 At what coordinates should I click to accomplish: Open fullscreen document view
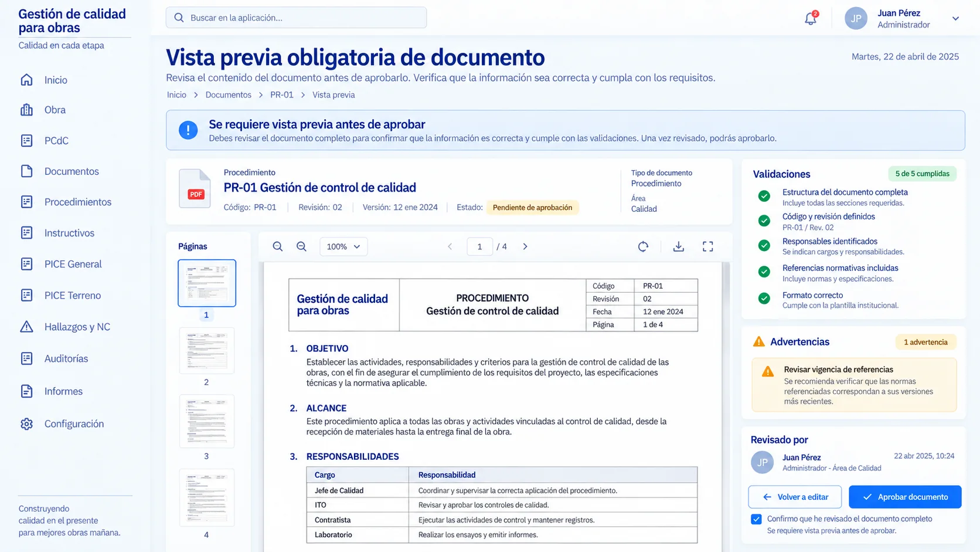point(708,246)
